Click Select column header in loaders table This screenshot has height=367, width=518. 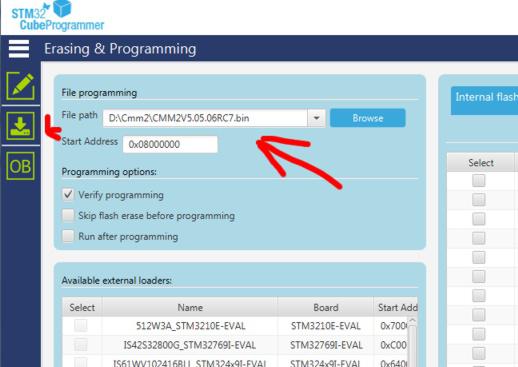(82, 307)
